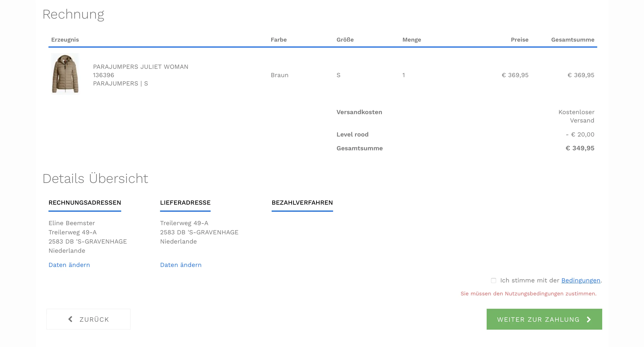Viewport: 644px width, 347px height.
Task: Click the Rechnung page heading
Action: [73, 14]
